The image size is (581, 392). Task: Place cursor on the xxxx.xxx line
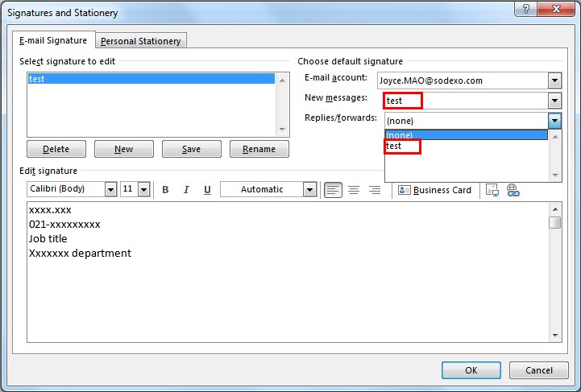point(50,210)
